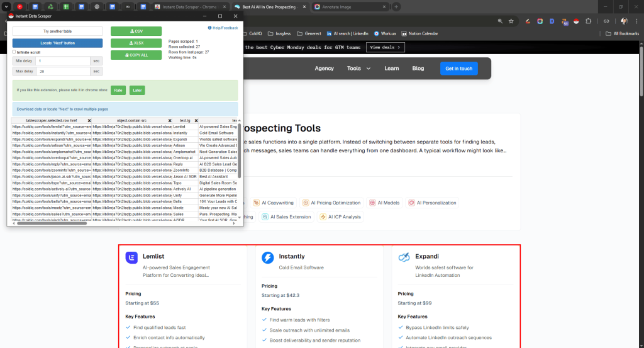This screenshot has height=348, width=644.
Task: Open the ColdIQ bookmark
Action: tap(253, 34)
